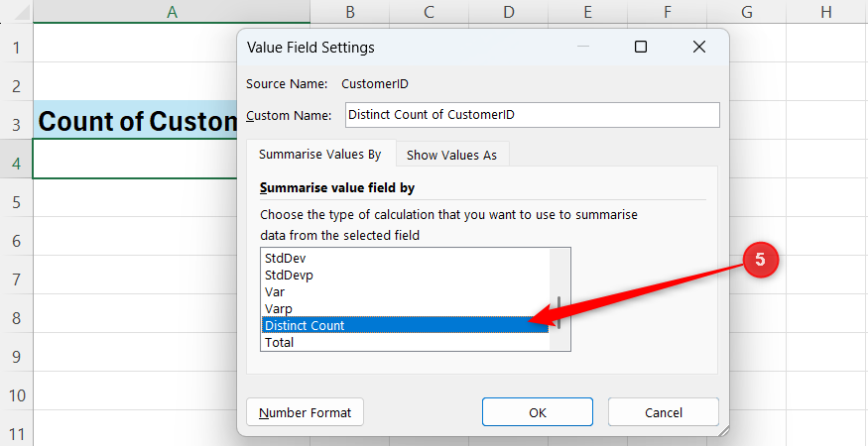Choose Varp from the calculation list

[405, 308]
